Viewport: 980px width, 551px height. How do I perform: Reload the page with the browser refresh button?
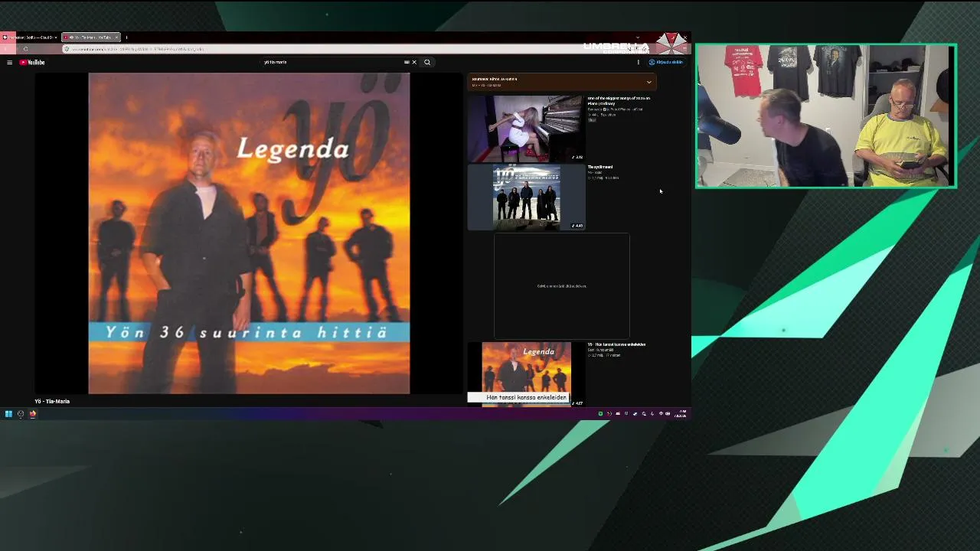click(x=25, y=49)
